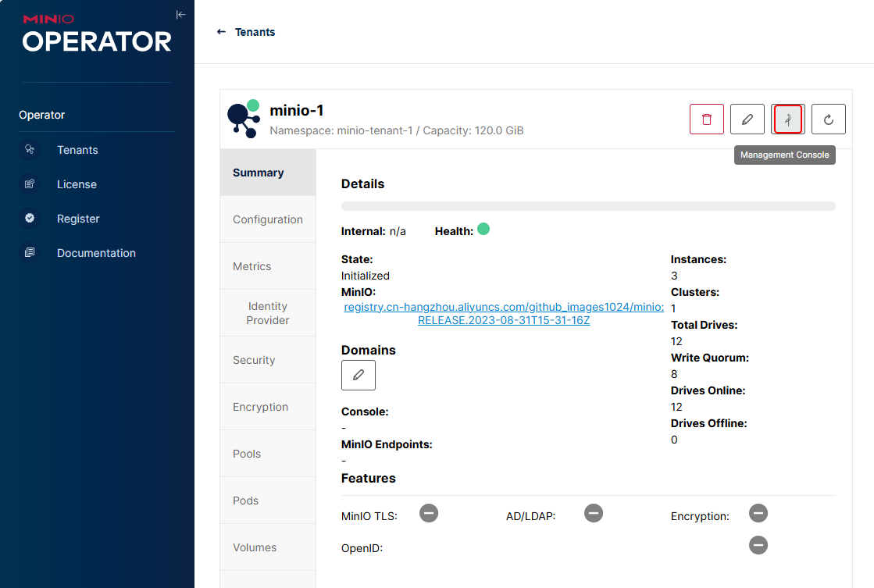Viewport: 874px width, 588px height.
Task: Click the MinIO TLS disabled indicator
Action: point(429,513)
